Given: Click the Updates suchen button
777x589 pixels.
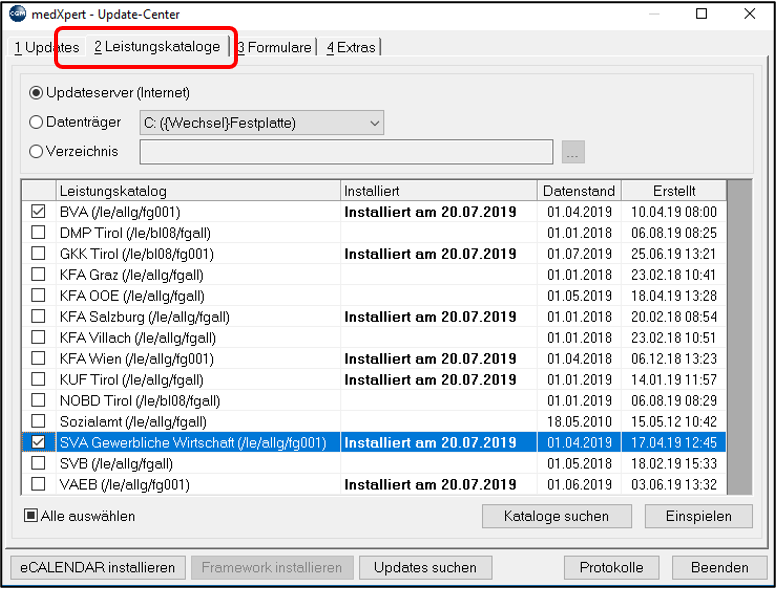Looking at the screenshot, I should coord(426,568).
